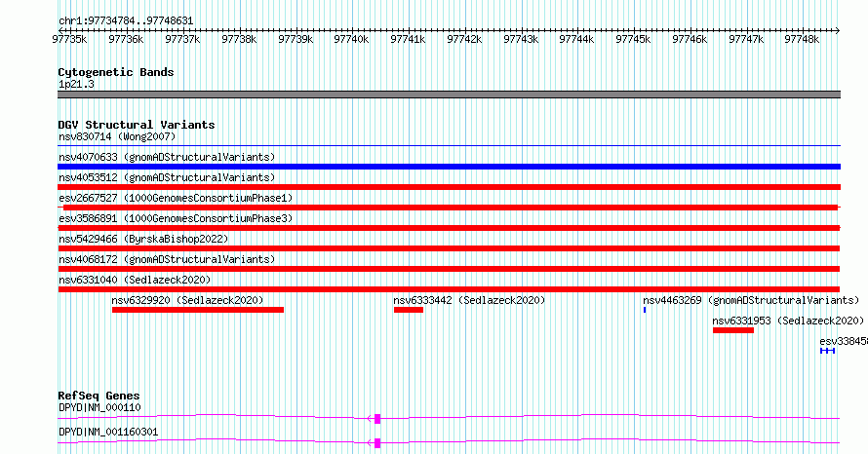
Task: Click the 97742k ruler tick label
Action: point(464,39)
